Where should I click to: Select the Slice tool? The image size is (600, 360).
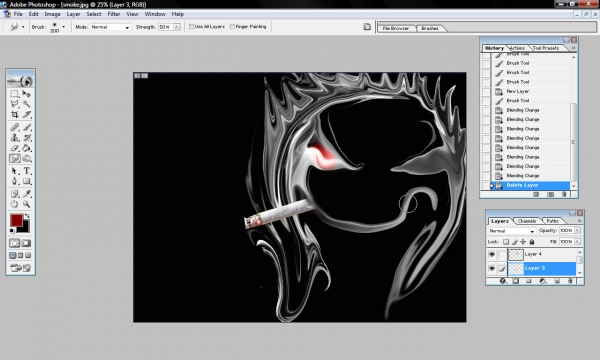point(26,114)
